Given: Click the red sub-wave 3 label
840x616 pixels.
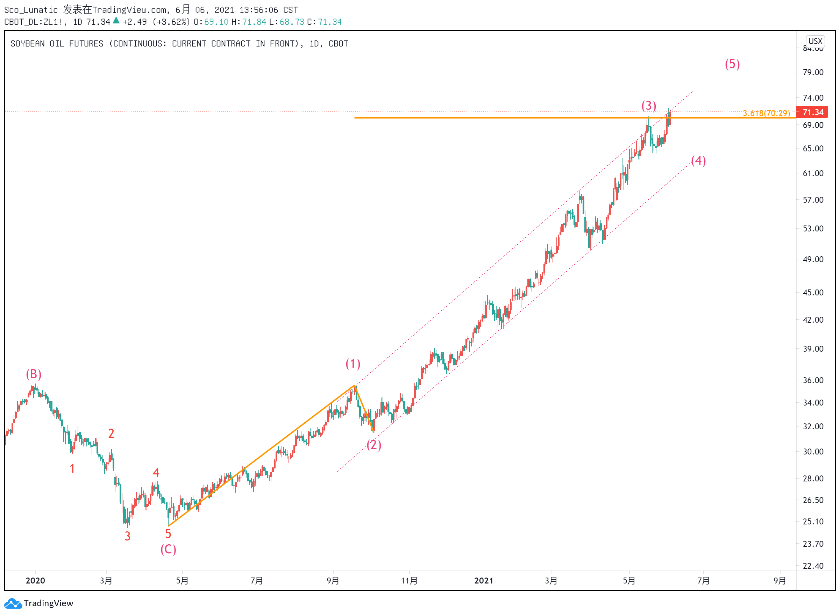Looking at the screenshot, I should (x=128, y=536).
